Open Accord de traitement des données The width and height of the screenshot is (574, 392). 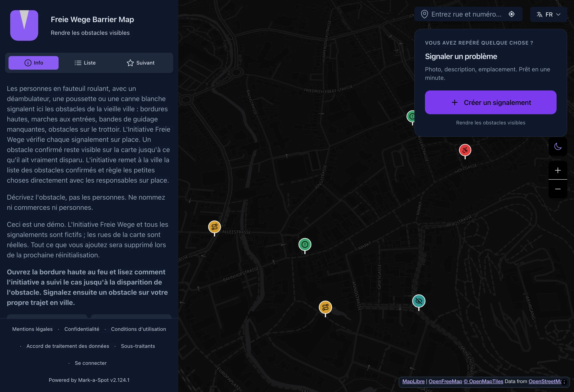click(x=68, y=346)
